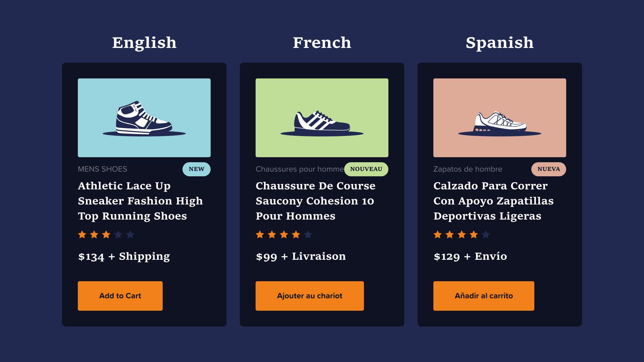
Task: Select the first star on English card rating
Action: pos(82,235)
